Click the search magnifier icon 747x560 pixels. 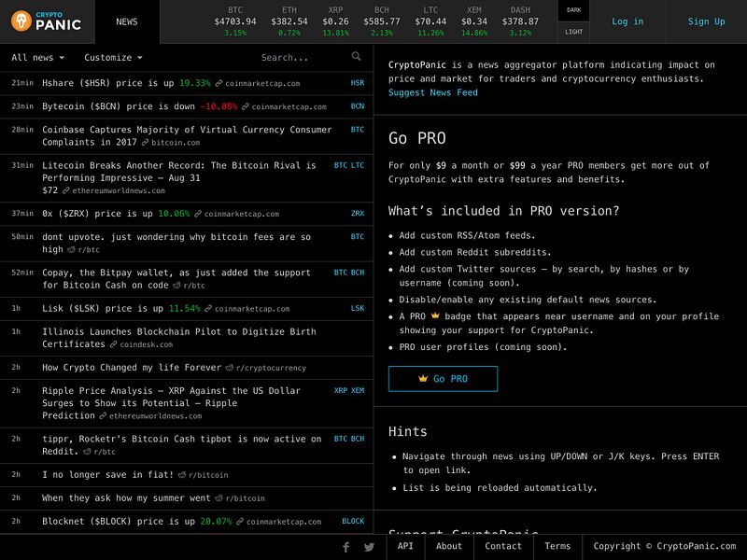tap(356, 56)
